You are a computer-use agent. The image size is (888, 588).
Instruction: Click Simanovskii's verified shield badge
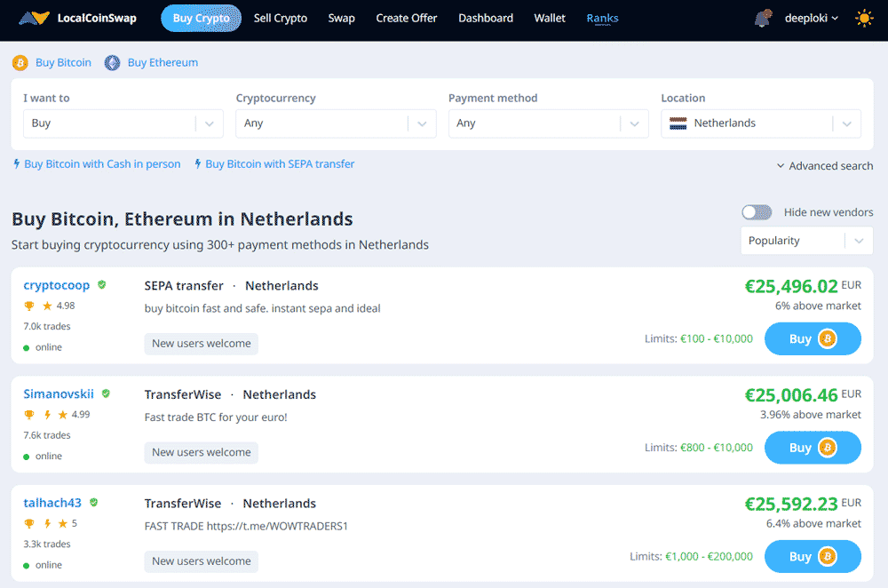click(x=106, y=393)
